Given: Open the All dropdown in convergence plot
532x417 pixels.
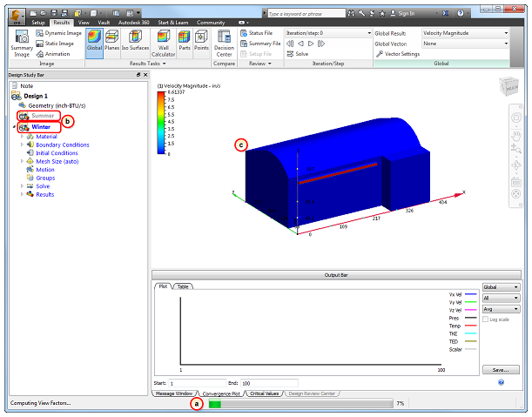Looking at the screenshot, I should pyautogui.click(x=501, y=299).
